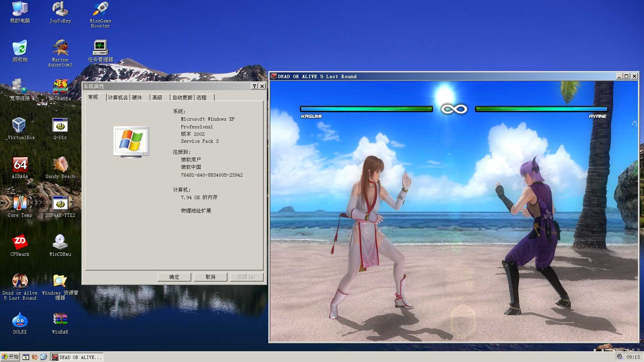Click the Windows XP logo image in 系统属性
Image resolution: width=644 pixels, height=362 pixels.
[x=131, y=142]
